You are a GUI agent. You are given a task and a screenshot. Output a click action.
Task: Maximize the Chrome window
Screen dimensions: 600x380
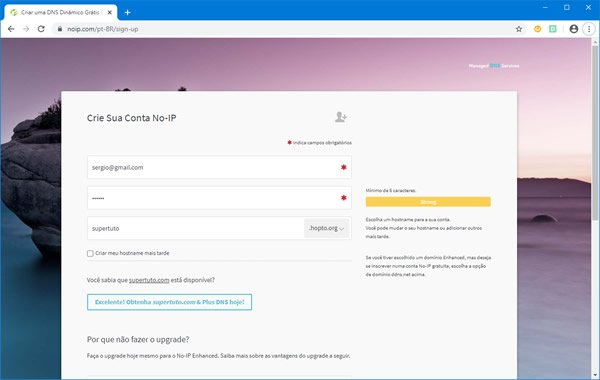tap(567, 7)
